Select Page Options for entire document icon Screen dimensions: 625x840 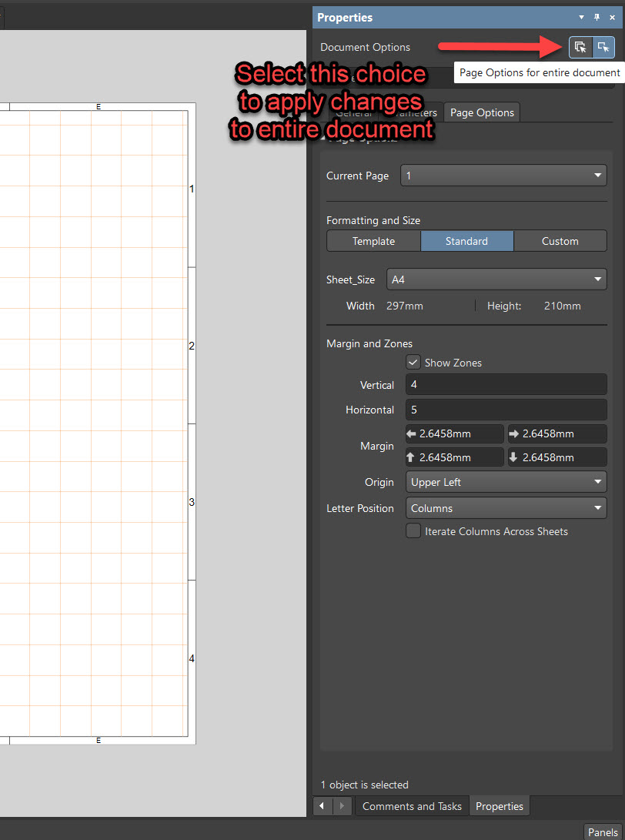pos(580,47)
